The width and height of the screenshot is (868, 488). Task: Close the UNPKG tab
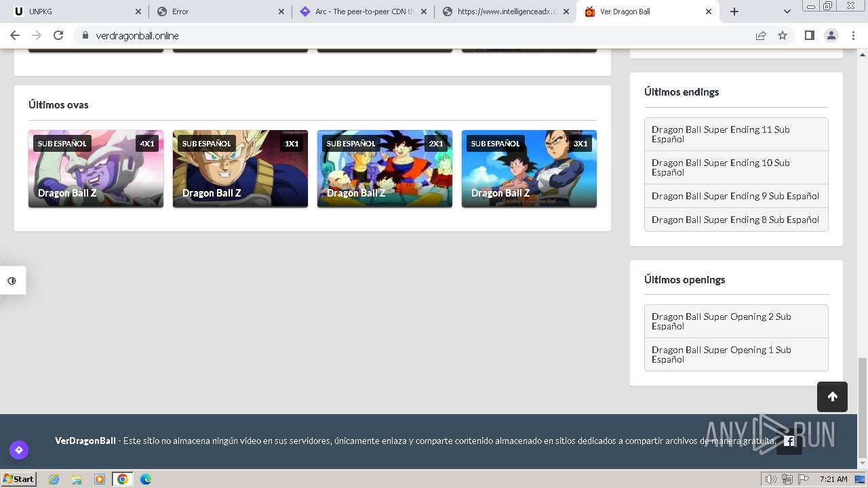pos(138,12)
